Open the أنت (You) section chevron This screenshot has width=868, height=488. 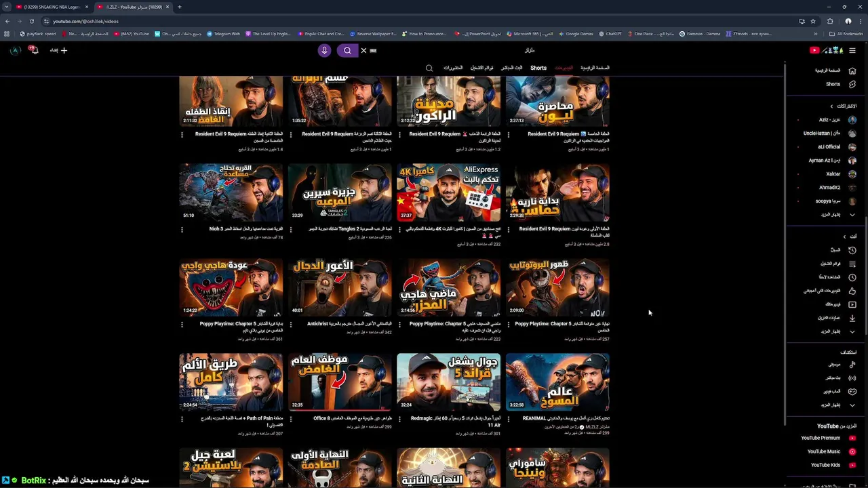point(844,237)
